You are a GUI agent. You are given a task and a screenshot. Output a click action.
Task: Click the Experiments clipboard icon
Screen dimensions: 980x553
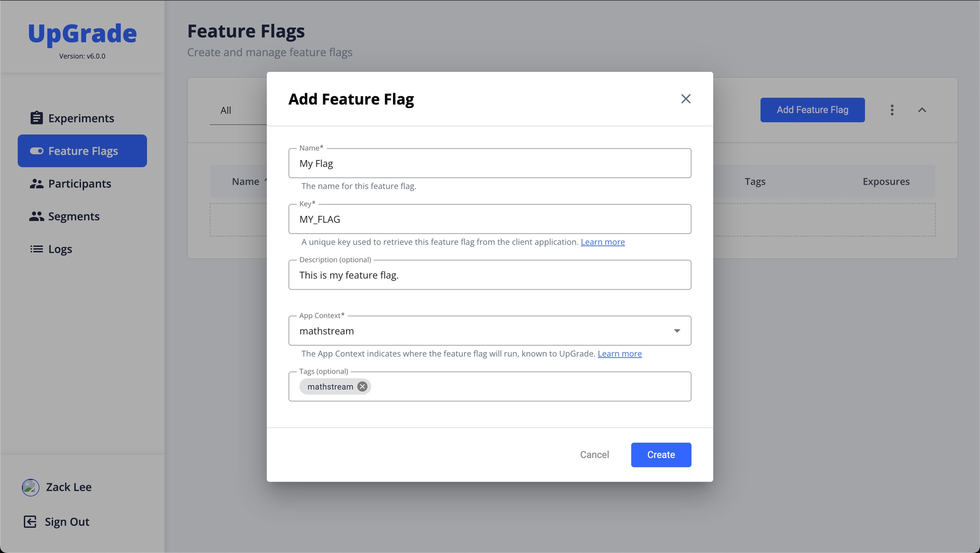pyautogui.click(x=37, y=118)
